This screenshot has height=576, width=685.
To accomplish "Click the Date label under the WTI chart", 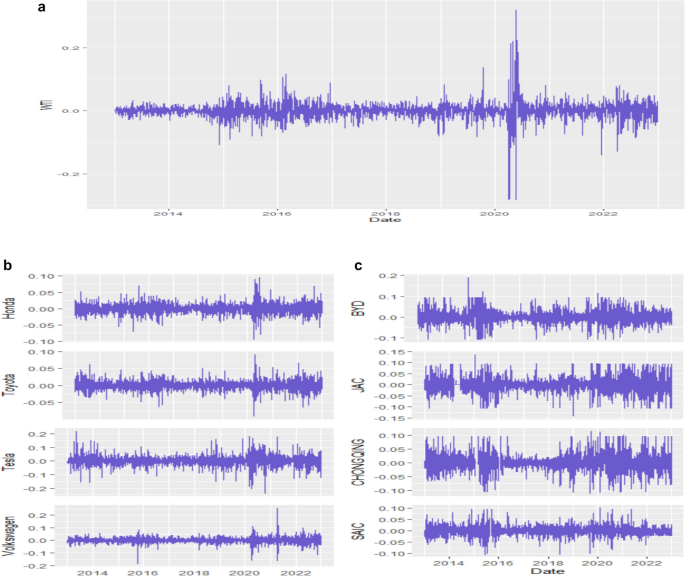I will 385,219.
